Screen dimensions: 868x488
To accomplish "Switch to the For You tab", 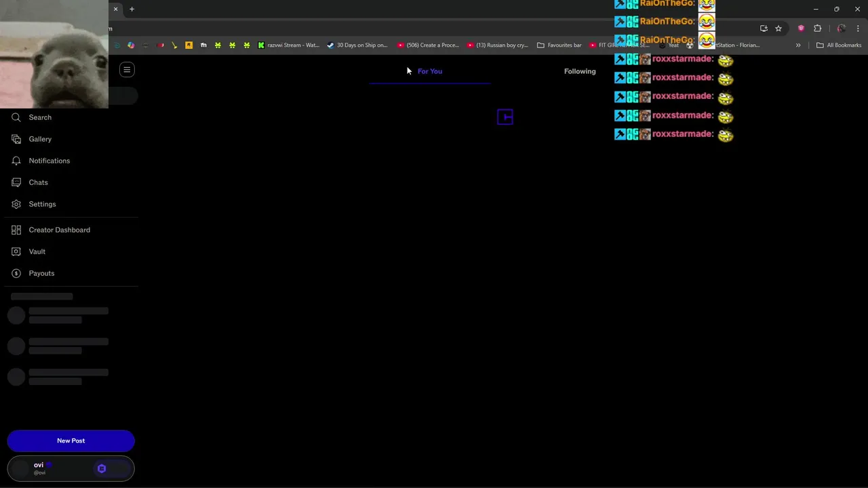I will pos(430,71).
